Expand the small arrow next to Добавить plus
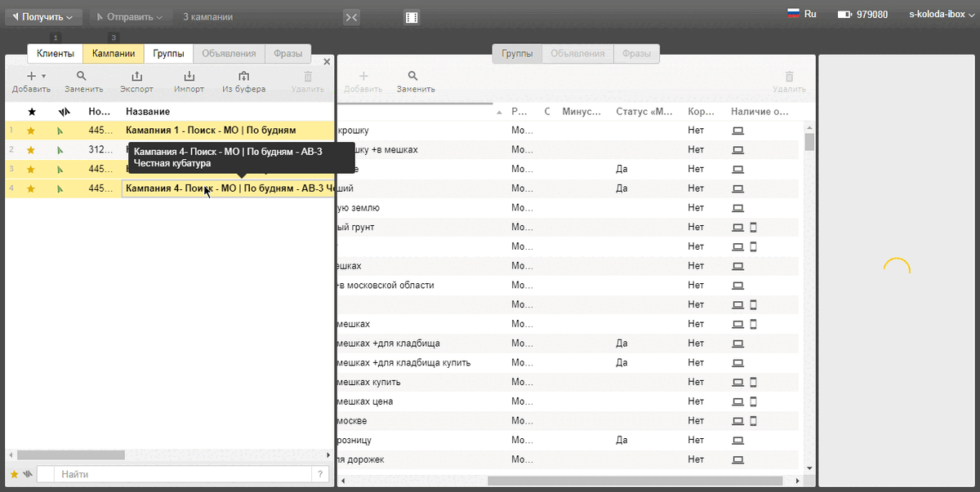Image resolution: width=980 pixels, height=492 pixels. point(43,77)
